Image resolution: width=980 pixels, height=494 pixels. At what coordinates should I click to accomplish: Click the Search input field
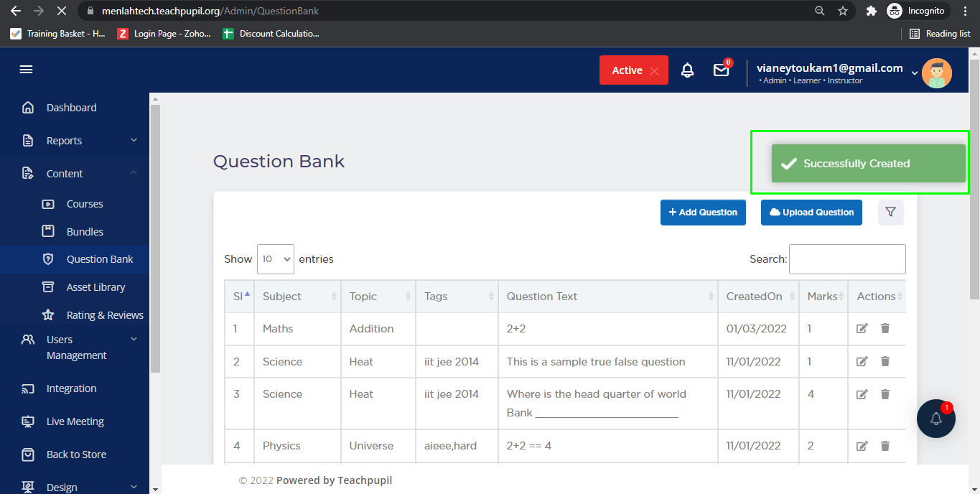pos(847,259)
